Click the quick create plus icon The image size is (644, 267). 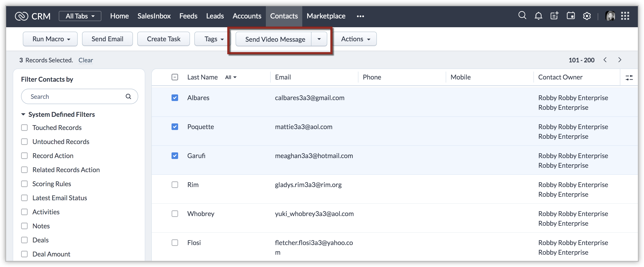554,16
